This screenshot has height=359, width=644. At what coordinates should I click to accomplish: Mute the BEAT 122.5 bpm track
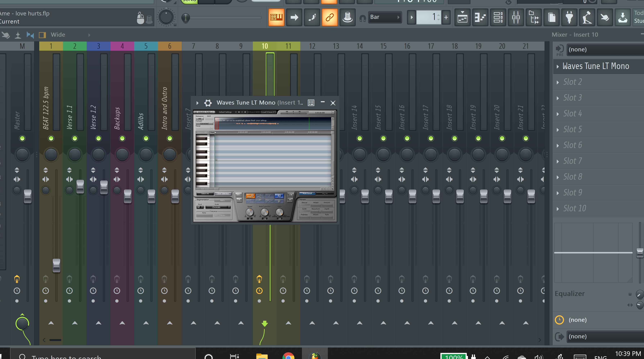51,138
